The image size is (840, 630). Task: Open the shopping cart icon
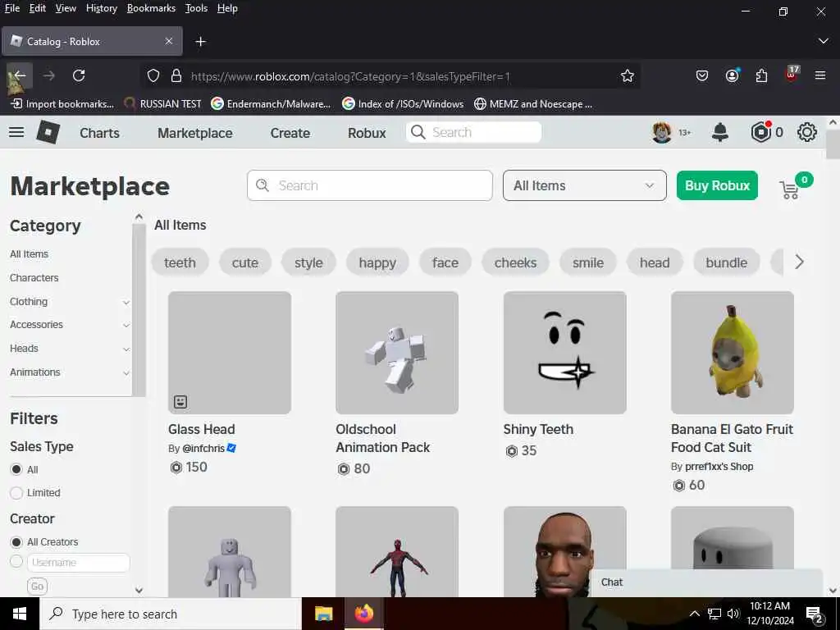click(789, 189)
